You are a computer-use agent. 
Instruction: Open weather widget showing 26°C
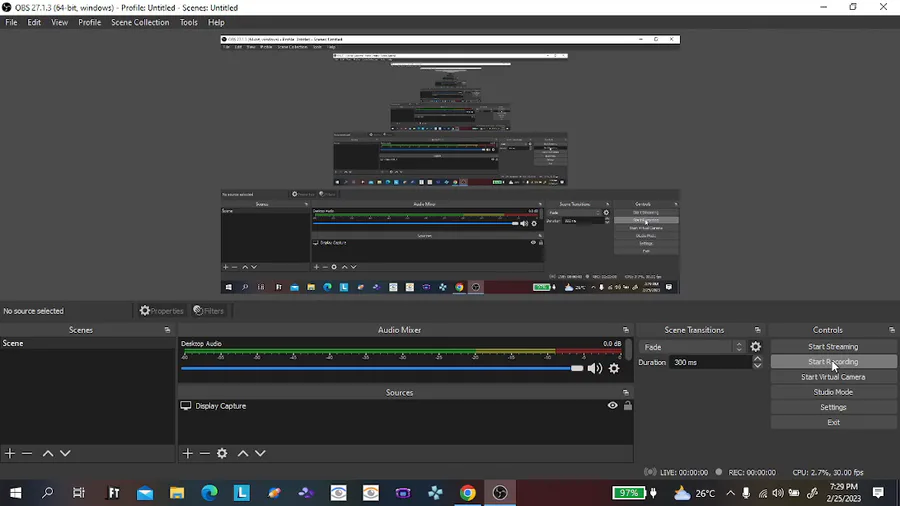click(695, 493)
